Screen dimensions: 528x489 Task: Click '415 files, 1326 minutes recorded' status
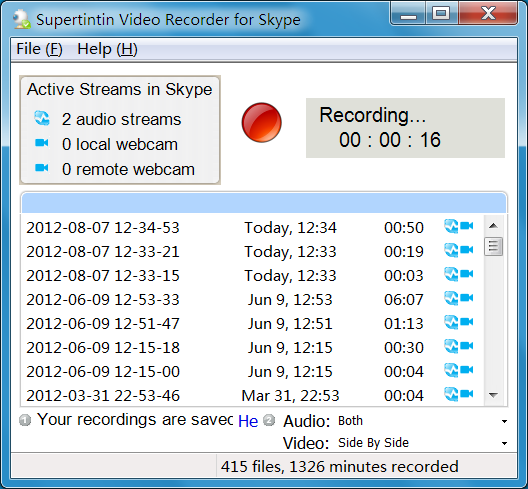click(x=339, y=467)
